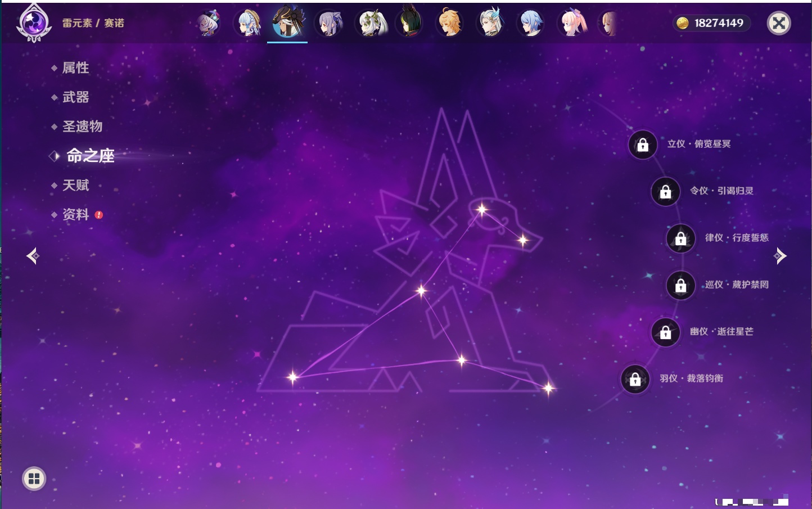This screenshot has height=509, width=812.
Task: Select the highlighted Cyno character portrait
Action: [x=288, y=22]
